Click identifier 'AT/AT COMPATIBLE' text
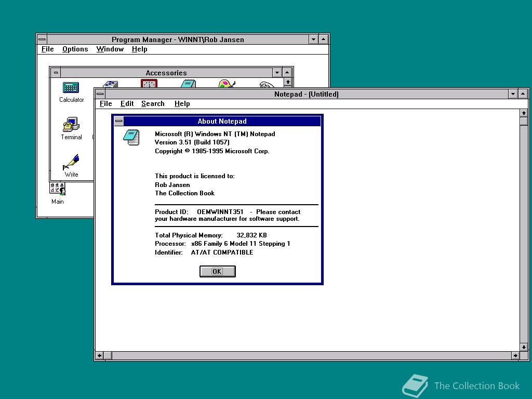Viewport: 532px width, 399px height. coord(222,252)
